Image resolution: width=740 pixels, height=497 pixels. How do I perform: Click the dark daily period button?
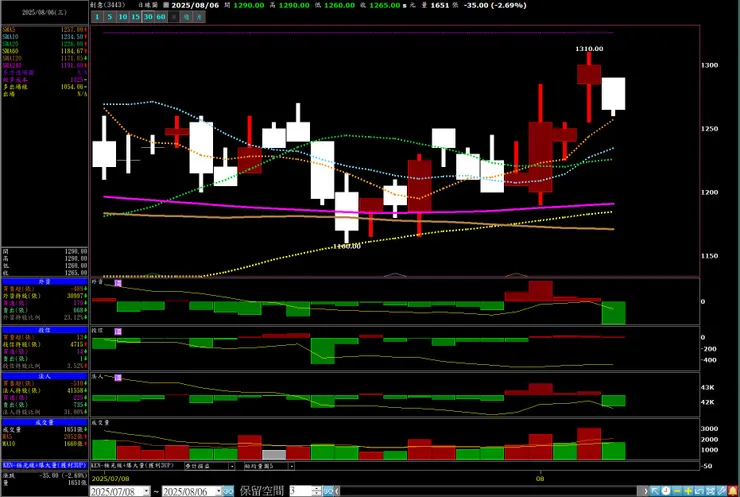click(174, 17)
